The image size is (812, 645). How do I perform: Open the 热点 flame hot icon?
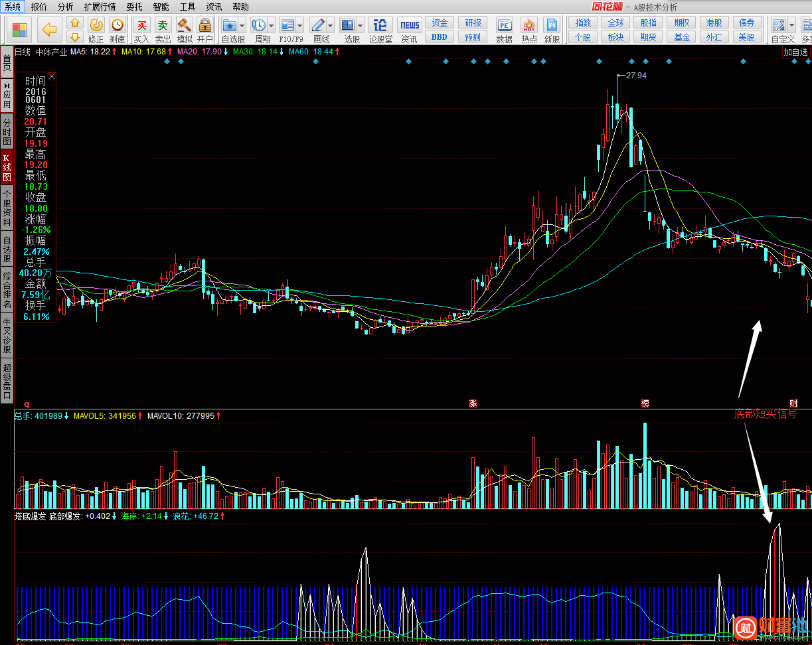point(529,25)
